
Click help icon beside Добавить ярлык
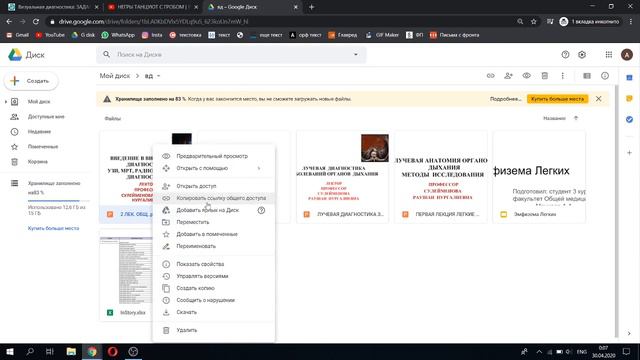[x=261, y=210]
